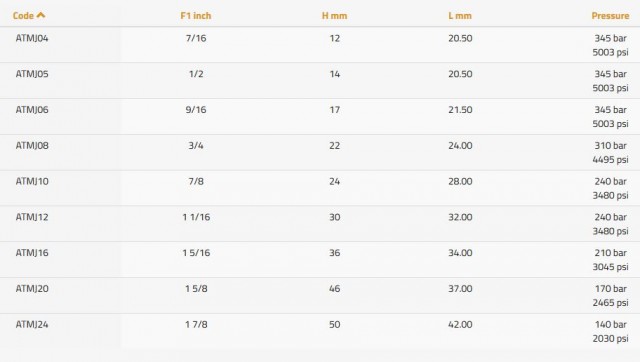Screen dimensions: 640x362
Task: Select the ATMJ16 product code
Action: (32, 253)
